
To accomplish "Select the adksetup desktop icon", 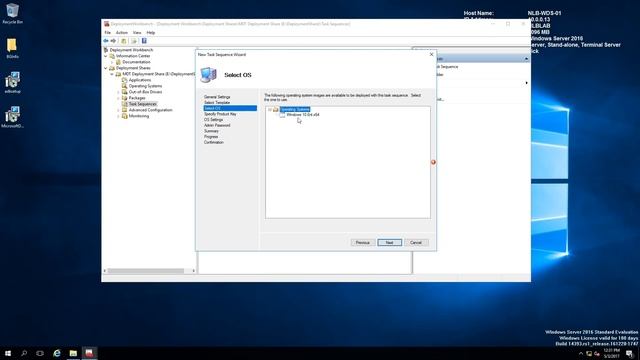I will [x=12, y=80].
